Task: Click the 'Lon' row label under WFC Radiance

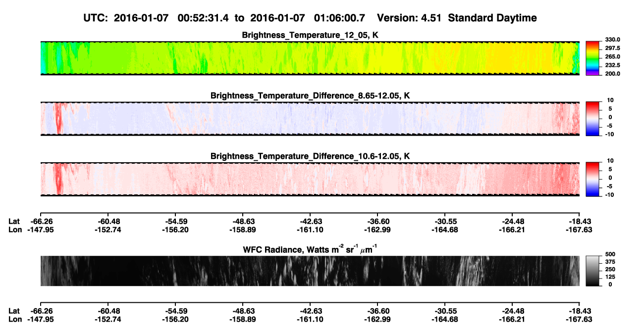Action: point(15,319)
